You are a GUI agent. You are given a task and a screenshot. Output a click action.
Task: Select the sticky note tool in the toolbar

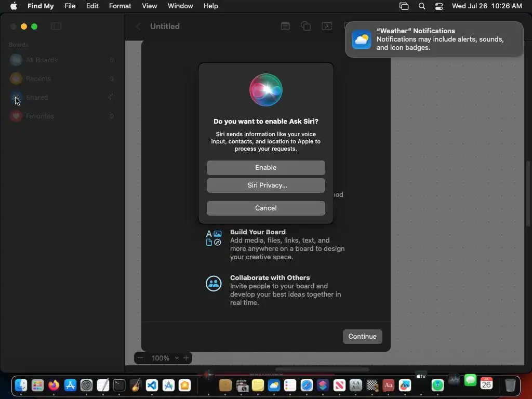pos(285,26)
